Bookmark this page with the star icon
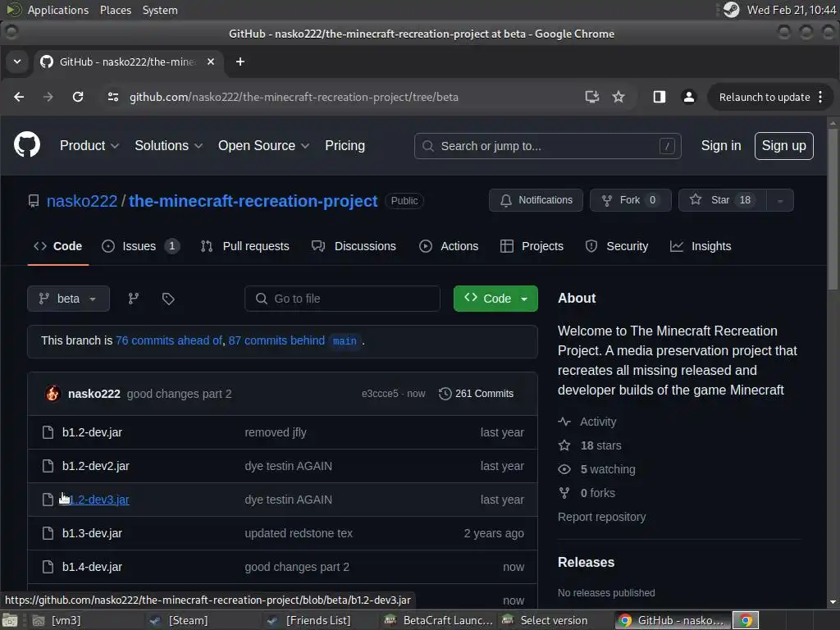The image size is (840, 630). [619, 97]
